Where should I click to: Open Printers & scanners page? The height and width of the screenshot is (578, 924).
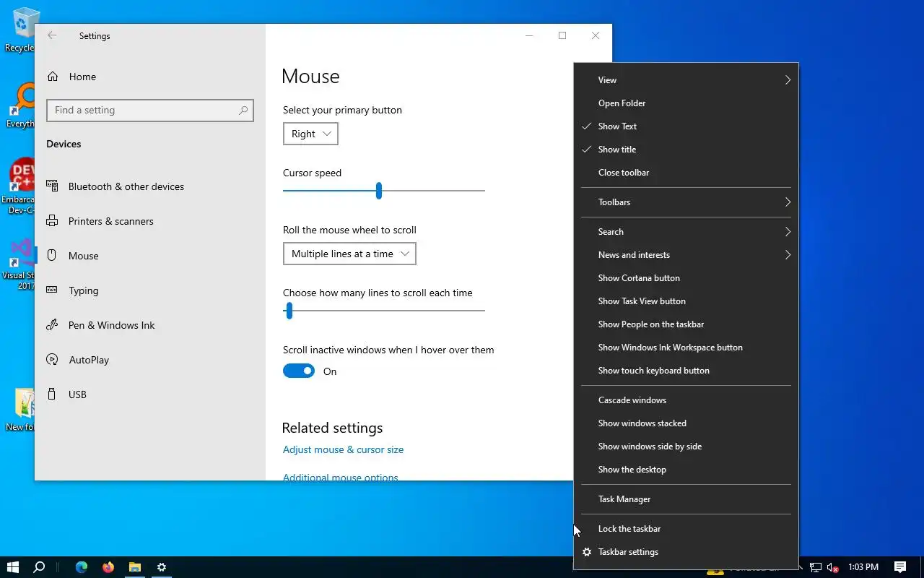150,221
